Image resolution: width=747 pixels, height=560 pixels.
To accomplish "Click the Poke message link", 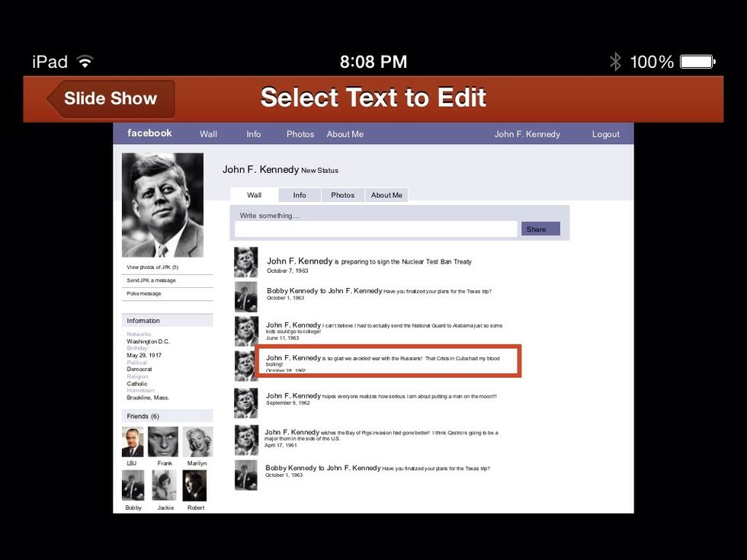I will (x=144, y=293).
